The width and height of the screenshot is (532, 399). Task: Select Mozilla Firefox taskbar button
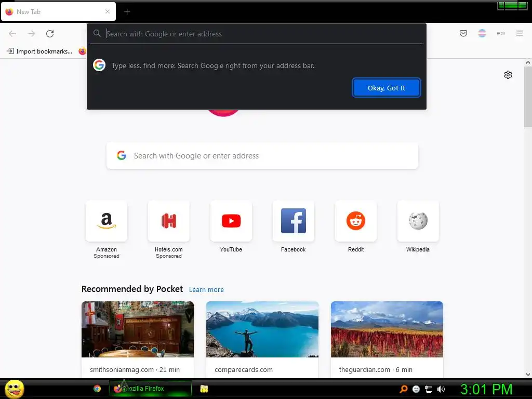click(150, 389)
